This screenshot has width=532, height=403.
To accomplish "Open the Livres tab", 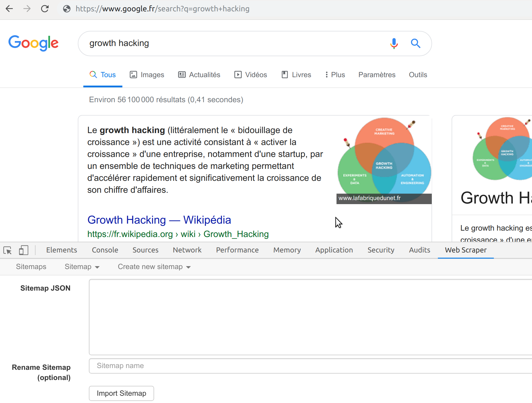I will [x=296, y=75].
